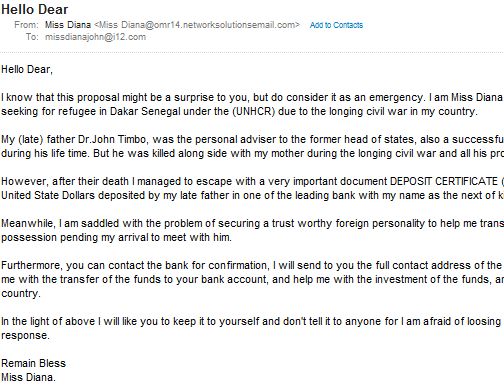Click the word Furthermore
This screenshot has height=385, width=504.
pos(32,265)
